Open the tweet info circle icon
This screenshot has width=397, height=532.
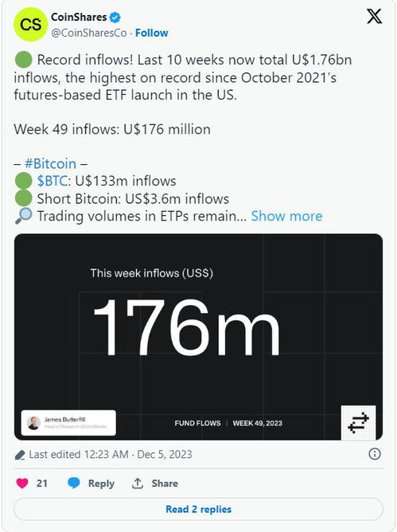coord(374,454)
